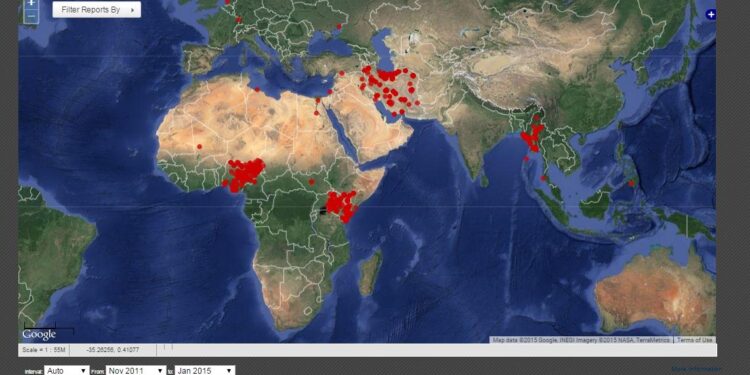Click the scale bar above the Google logo

tap(49, 328)
